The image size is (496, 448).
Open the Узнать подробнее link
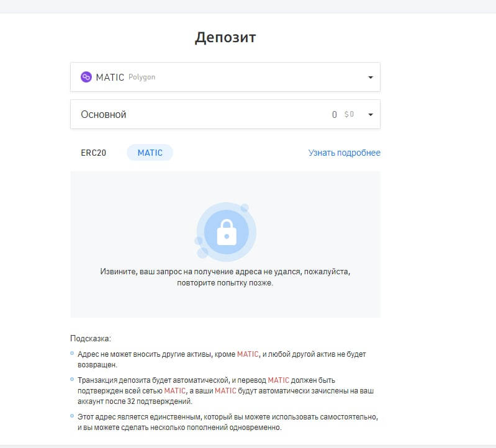[x=344, y=153]
